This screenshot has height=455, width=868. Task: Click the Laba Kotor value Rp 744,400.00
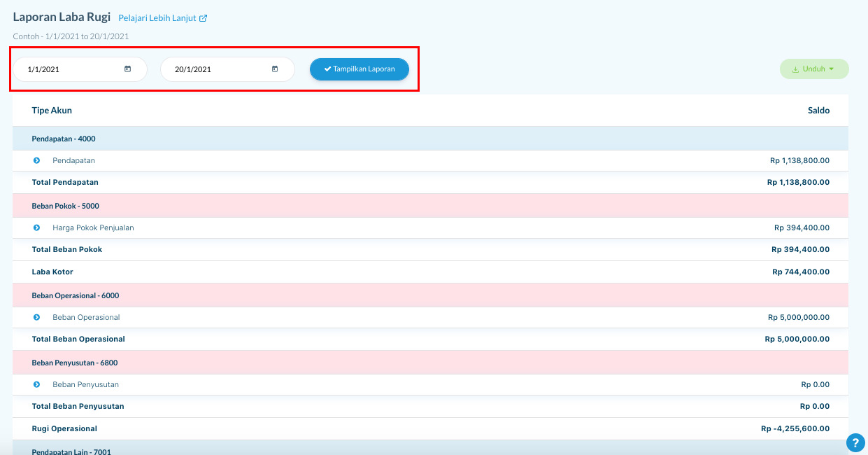coord(801,272)
